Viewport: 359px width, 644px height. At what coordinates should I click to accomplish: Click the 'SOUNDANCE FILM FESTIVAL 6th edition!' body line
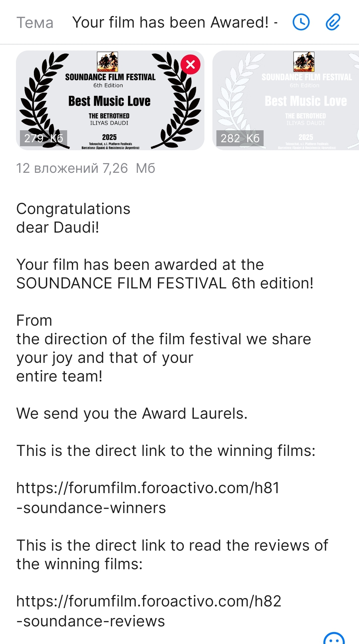coord(165,283)
